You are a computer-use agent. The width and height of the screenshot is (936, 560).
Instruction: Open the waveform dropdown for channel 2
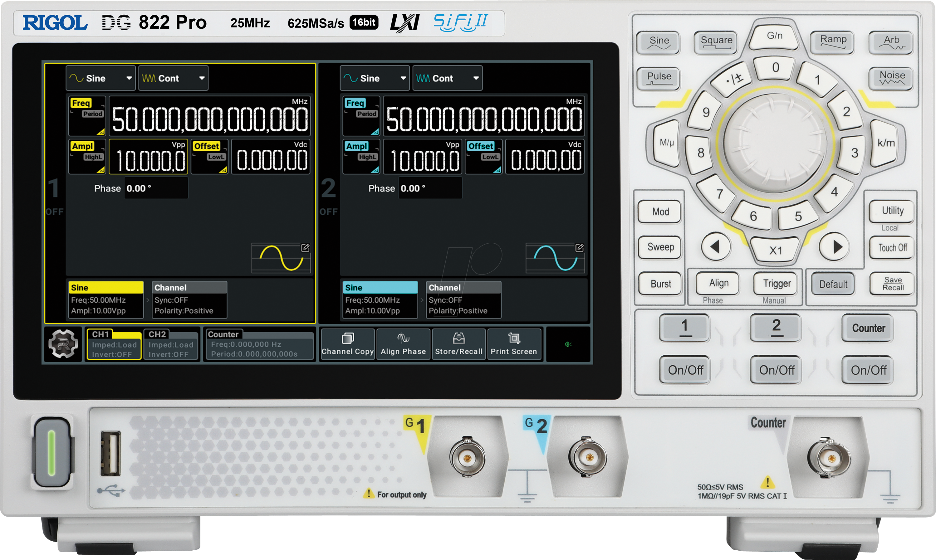point(375,78)
